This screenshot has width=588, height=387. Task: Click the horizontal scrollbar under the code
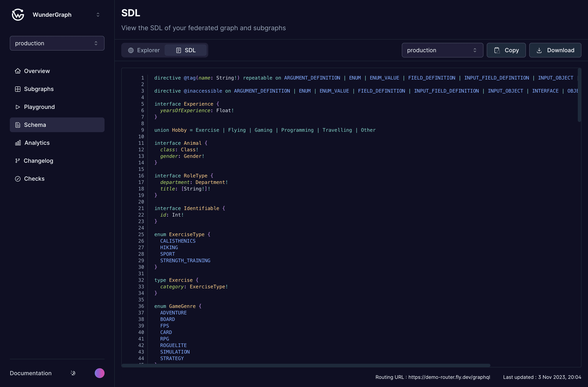[306, 365]
